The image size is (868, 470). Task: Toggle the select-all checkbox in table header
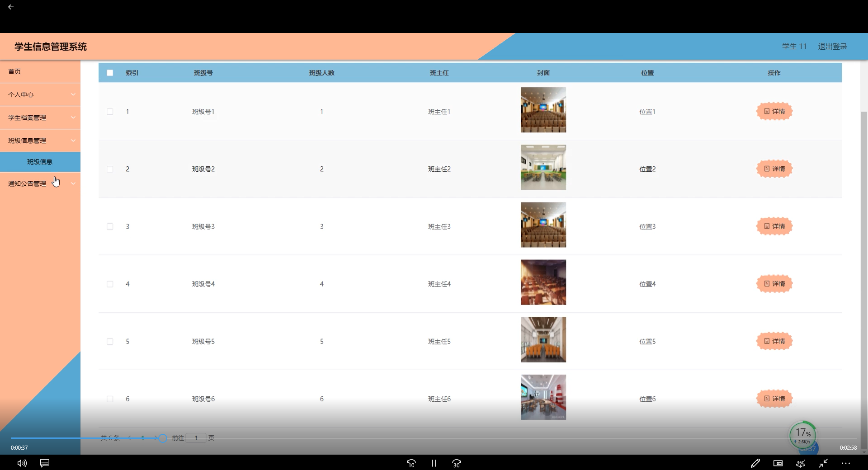110,73
